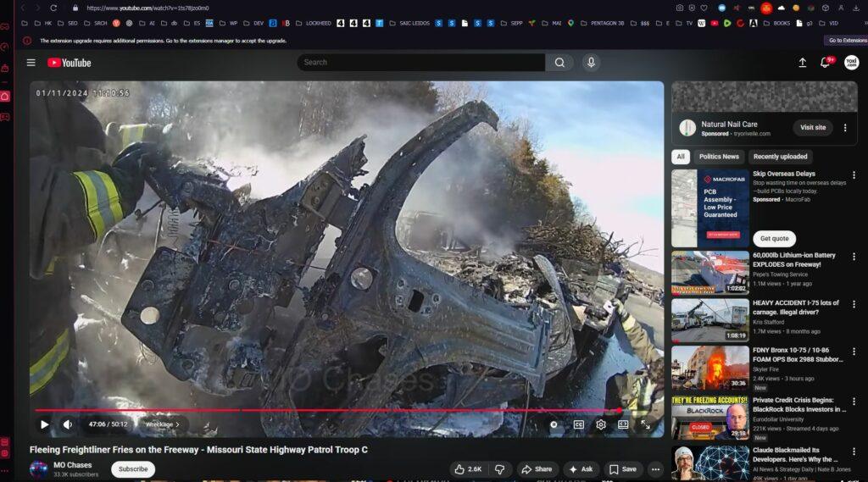Toggle closed captions on the player

[x=579, y=424]
